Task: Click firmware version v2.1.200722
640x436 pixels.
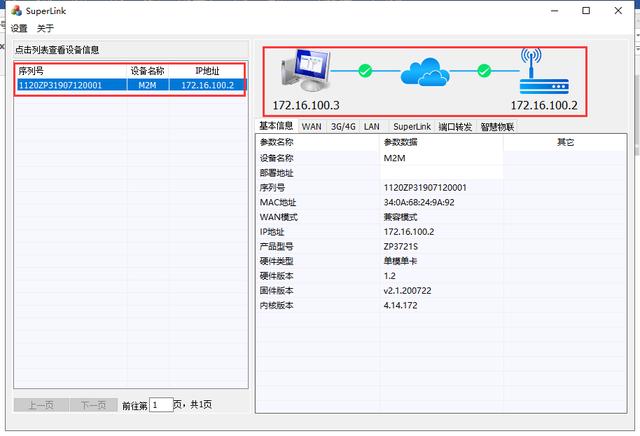Action: 407,291
